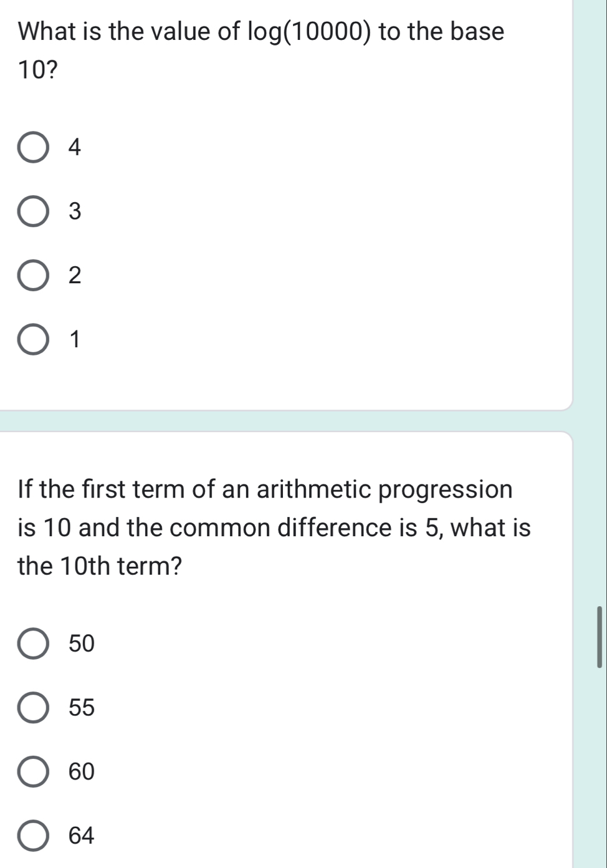Select the radio button for answer 3
The height and width of the screenshot is (868, 607).
tap(33, 212)
